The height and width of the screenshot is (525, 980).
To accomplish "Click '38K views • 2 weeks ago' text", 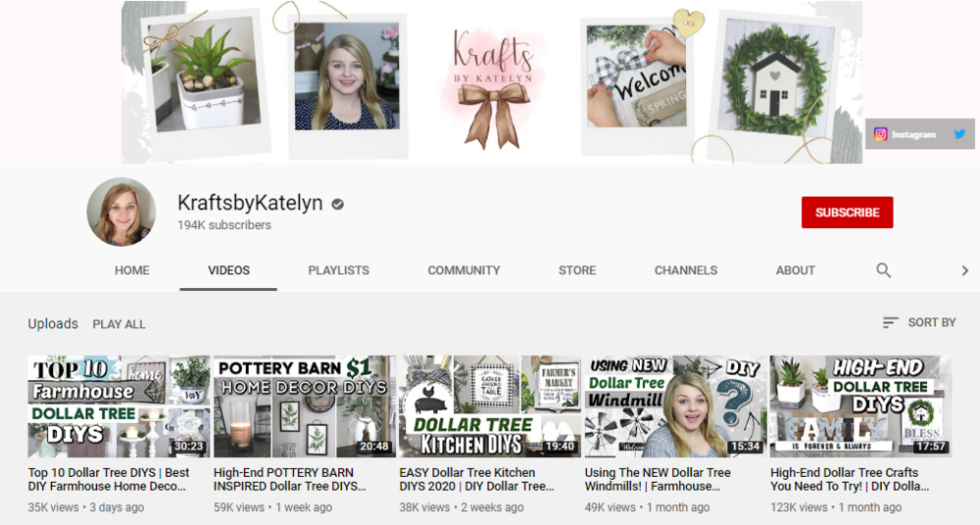I will coord(462,507).
